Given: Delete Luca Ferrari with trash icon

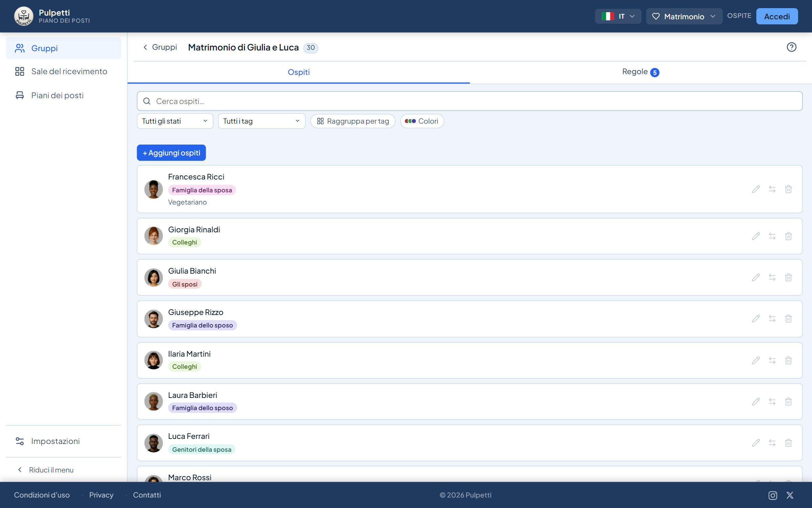Looking at the screenshot, I should tap(788, 443).
